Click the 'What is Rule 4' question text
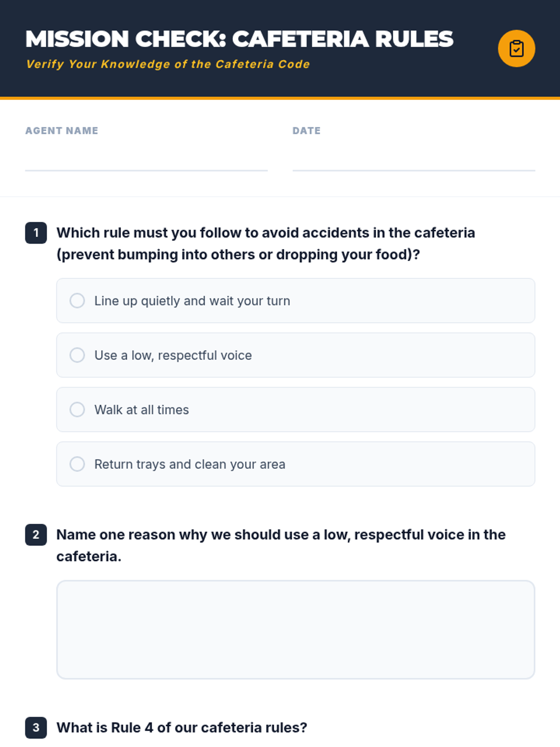 182,727
